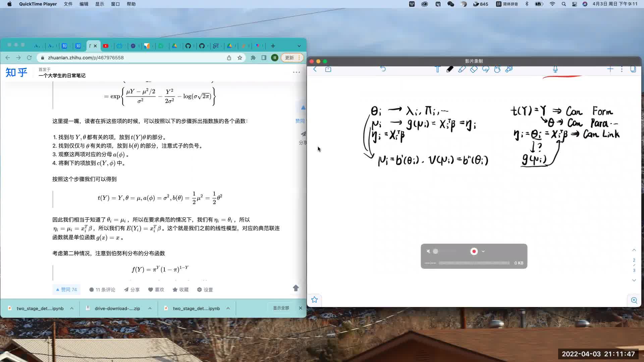
Task: Click the undo arrow in filmstrip toolbar
Action: pos(383,69)
